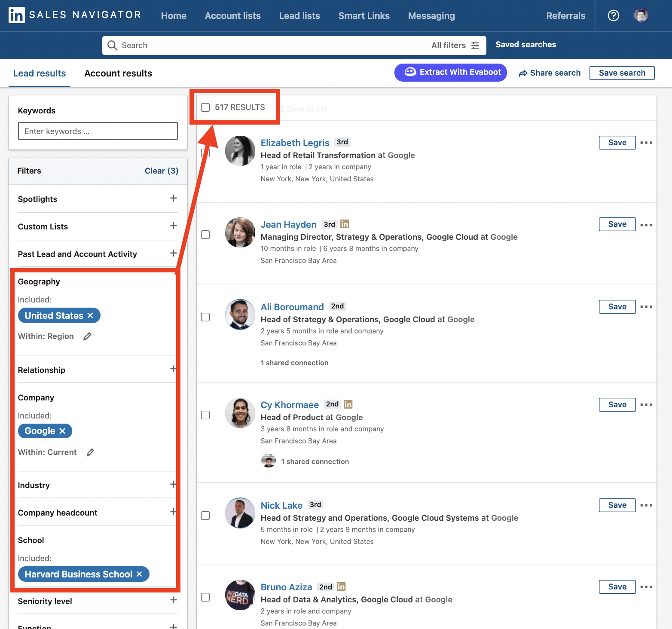Clear all three filters
The image size is (672, 629).
(x=162, y=171)
